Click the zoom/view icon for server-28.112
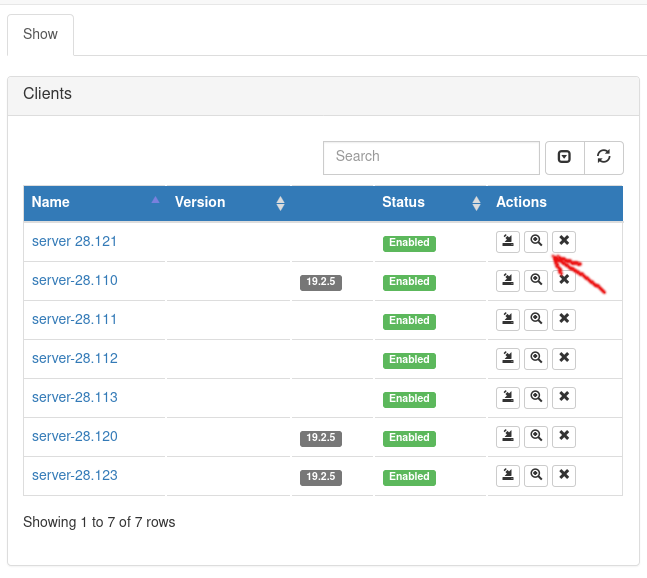This screenshot has height=578, width=647. (536, 358)
